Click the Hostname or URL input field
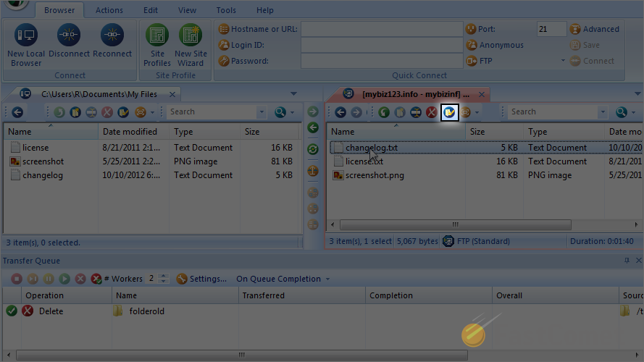This screenshot has height=362, width=644. coord(381,29)
